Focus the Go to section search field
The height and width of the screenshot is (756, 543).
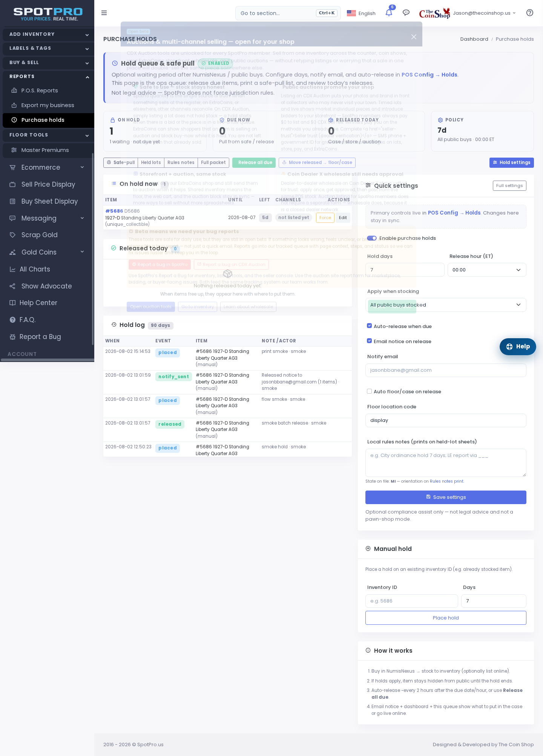point(288,13)
